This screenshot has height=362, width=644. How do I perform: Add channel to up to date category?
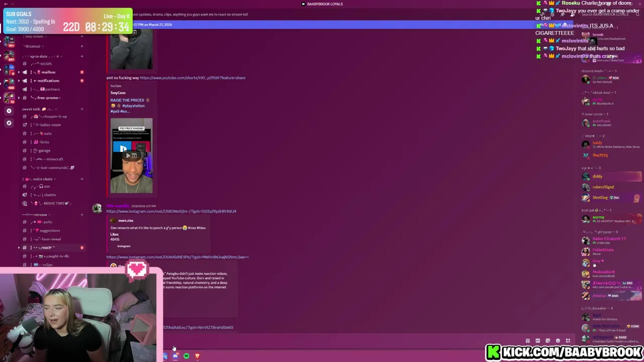click(x=82, y=56)
